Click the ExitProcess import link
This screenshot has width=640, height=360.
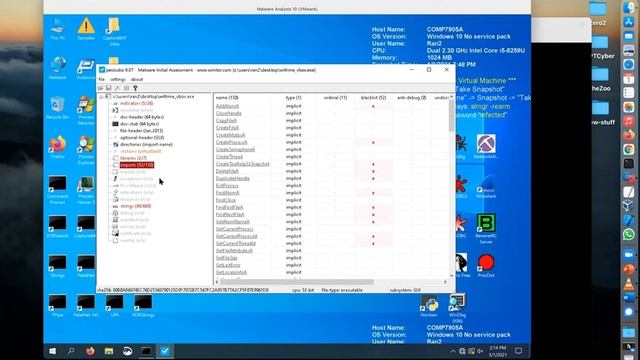point(227,186)
